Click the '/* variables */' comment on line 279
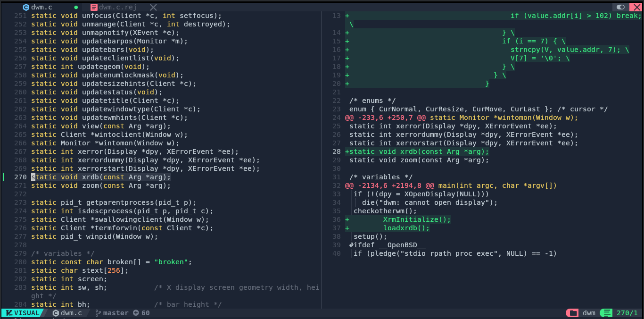The height and width of the screenshot is (319, 644). point(63,253)
